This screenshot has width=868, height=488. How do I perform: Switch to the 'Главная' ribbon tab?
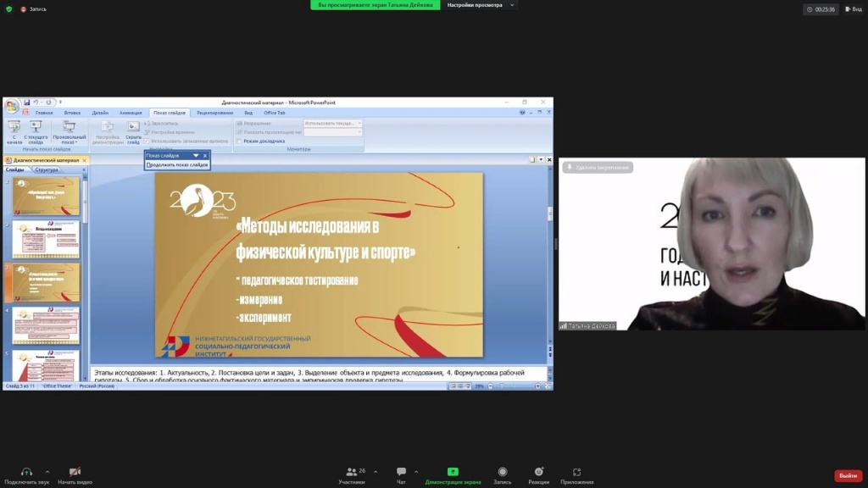(44, 113)
